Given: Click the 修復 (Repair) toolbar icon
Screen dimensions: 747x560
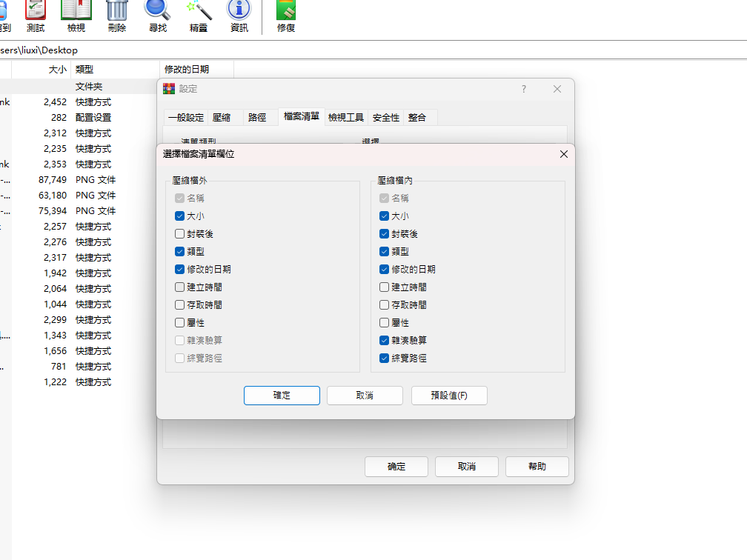Looking at the screenshot, I should coord(286,16).
